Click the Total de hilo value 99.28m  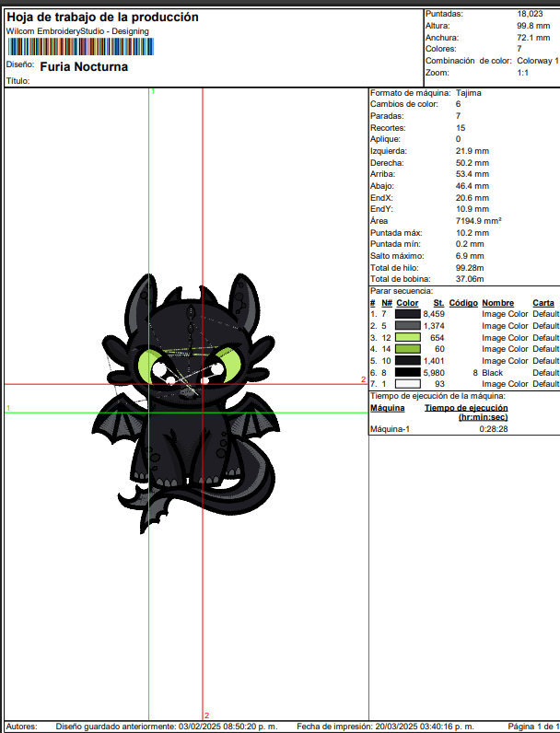pos(470,268)
